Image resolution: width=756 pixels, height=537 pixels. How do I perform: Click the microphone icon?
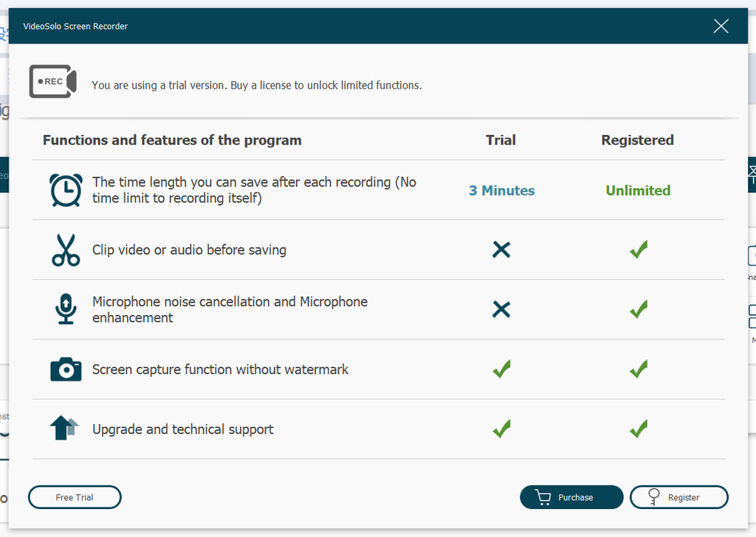[x=66, y=309]
